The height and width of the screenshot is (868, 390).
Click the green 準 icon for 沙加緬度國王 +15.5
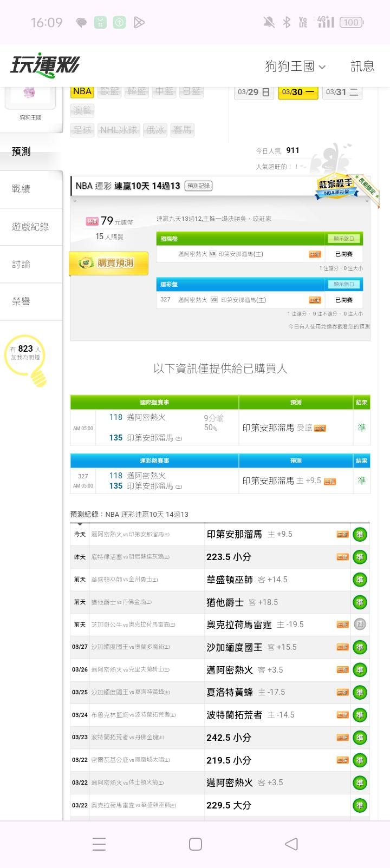tap(360, 647)
